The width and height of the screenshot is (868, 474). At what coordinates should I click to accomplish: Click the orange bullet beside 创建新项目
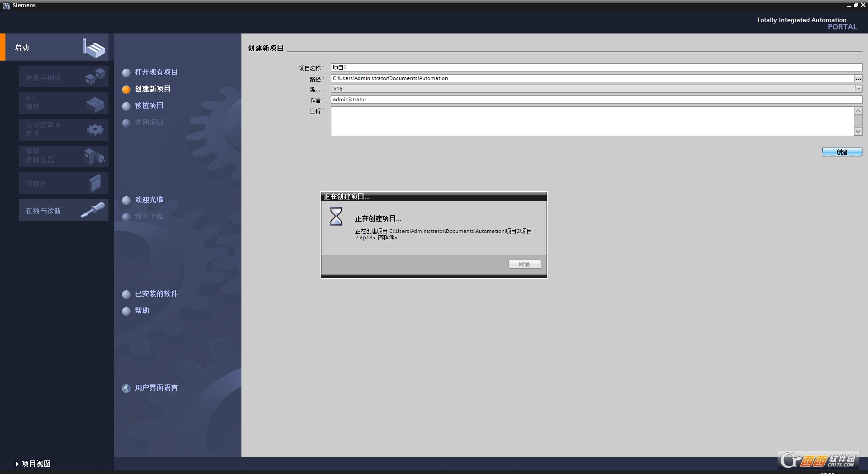point(126,90)
